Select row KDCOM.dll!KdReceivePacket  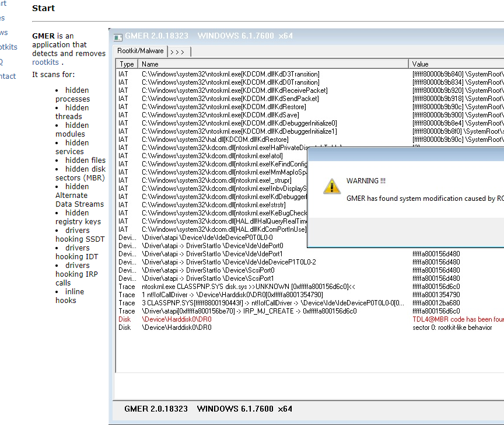click(x=310, y=90)
